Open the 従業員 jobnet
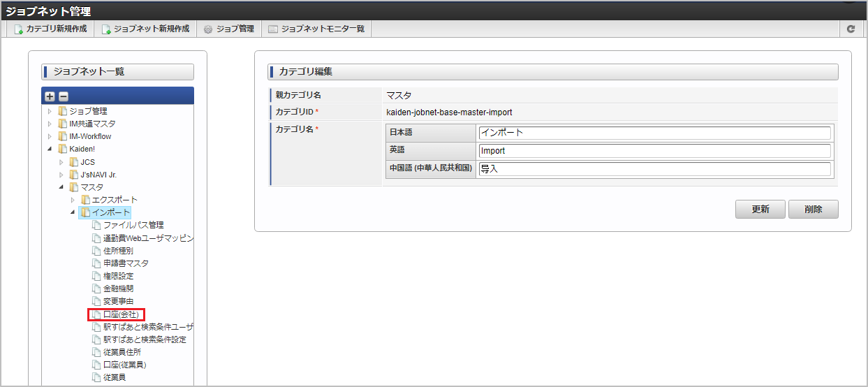Viewport: 868px width, 387px height. click(115, 377)
